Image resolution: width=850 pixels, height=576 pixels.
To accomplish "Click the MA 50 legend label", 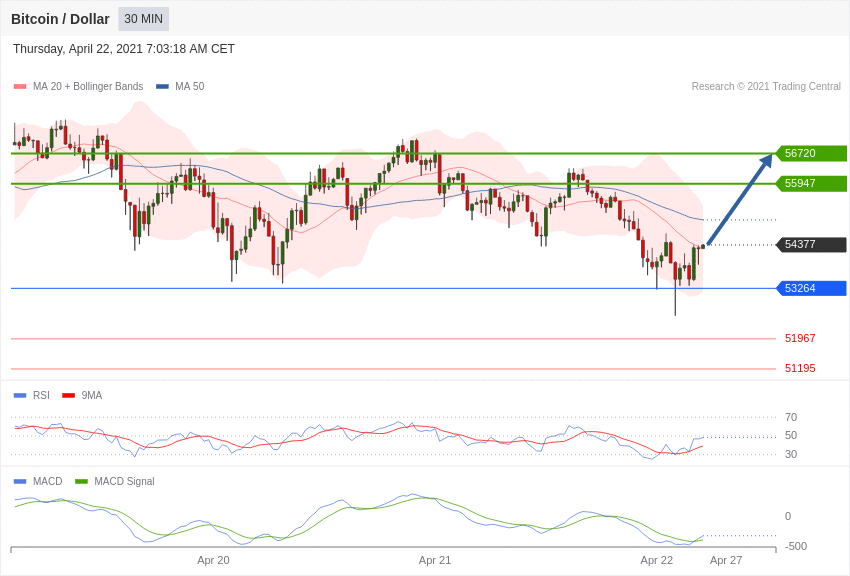I will pos(190,87).
